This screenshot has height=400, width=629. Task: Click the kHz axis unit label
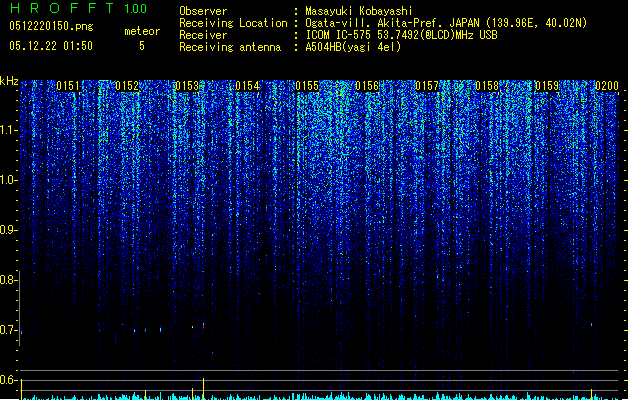pos(9,81)
